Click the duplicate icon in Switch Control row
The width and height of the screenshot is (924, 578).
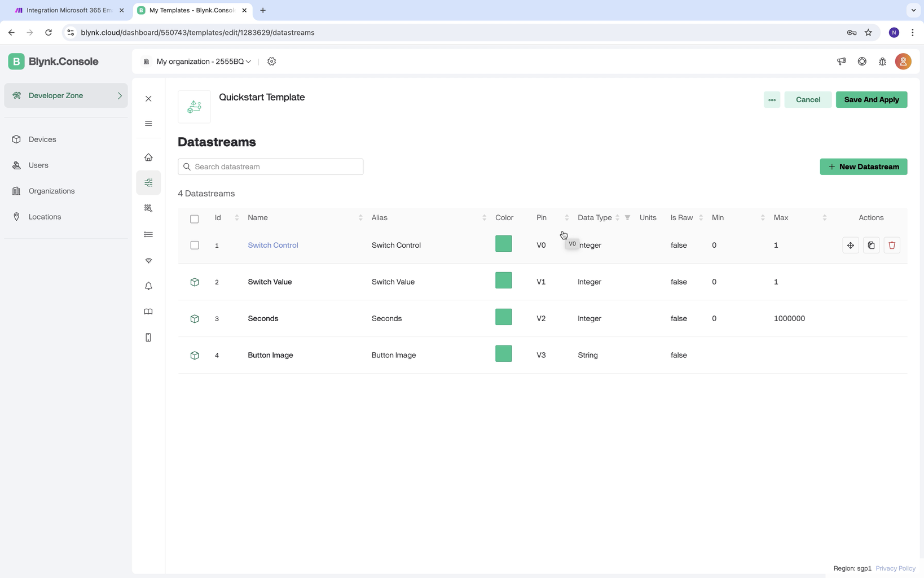pos(871,245)
